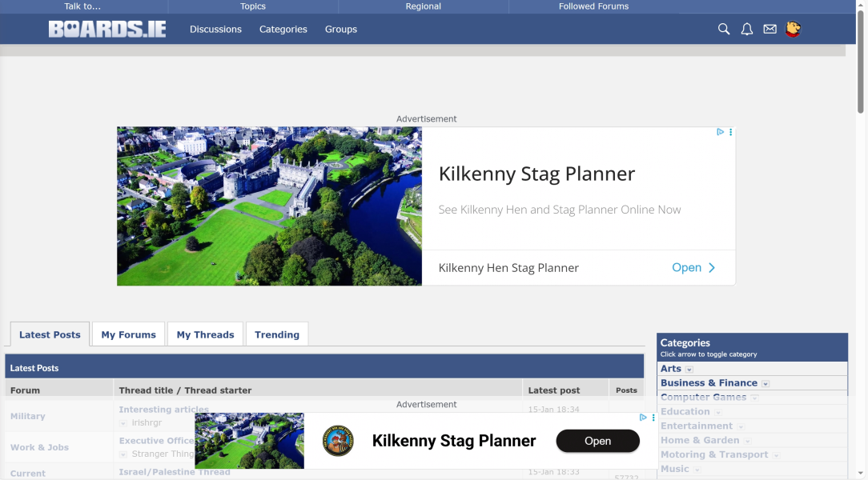Click the Kilkenny castle aerial photo ad
The image size is (868, 480).
pos(269,206)
